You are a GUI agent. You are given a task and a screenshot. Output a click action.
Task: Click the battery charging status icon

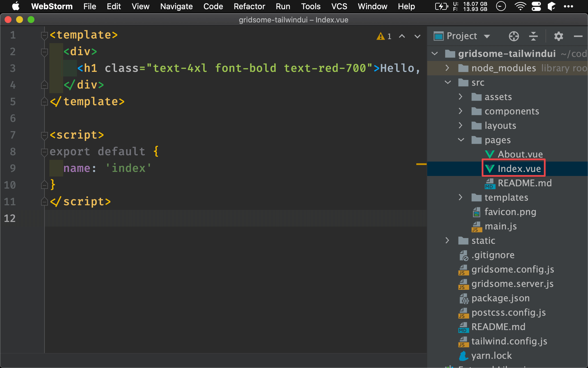(441, 6)
